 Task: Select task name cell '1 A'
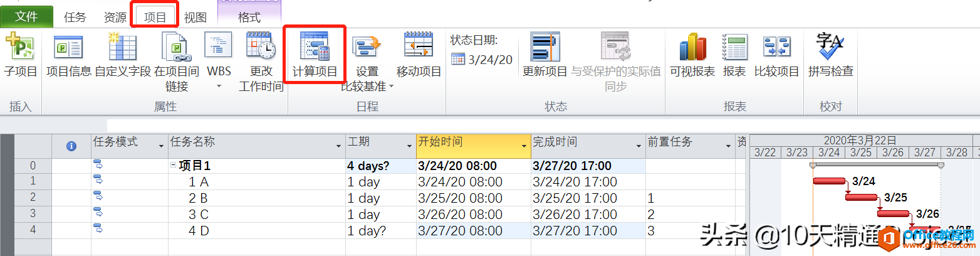[257, 182]
